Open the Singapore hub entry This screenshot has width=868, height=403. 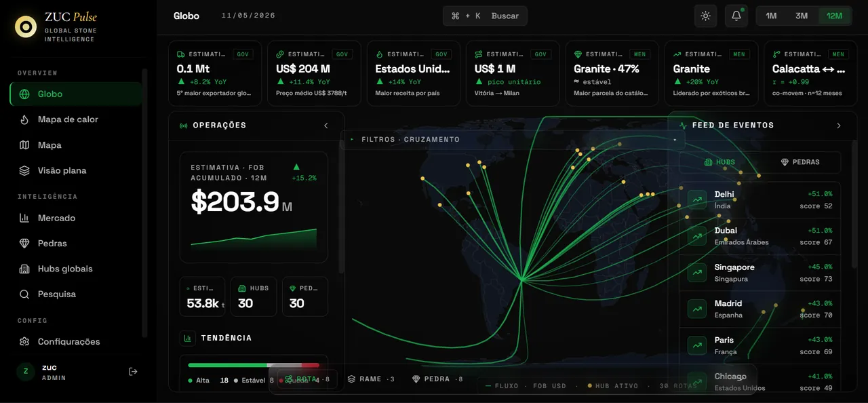pos(760,273)
